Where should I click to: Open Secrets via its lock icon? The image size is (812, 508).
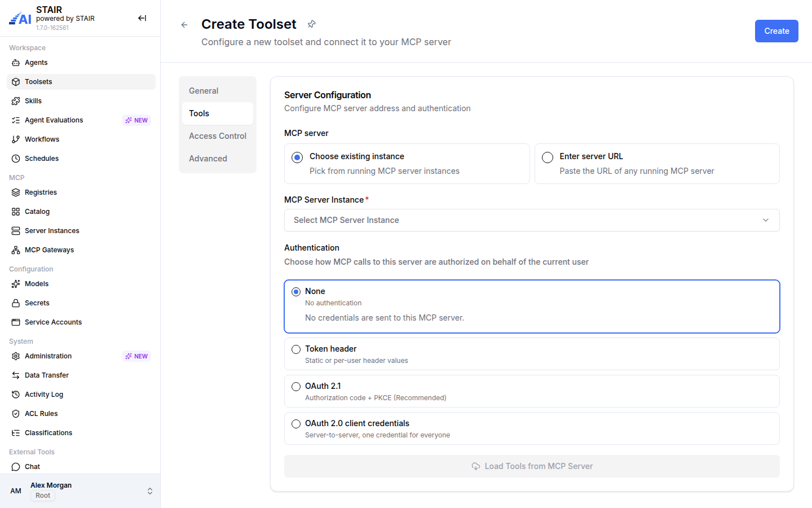tap(16, 303)
